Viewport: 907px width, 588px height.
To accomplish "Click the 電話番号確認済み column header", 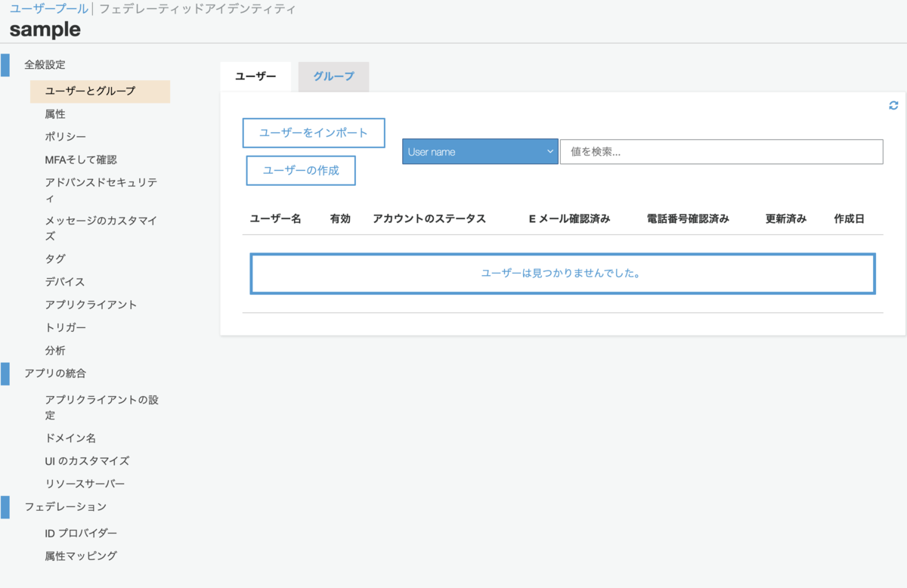I will (689, 218).
